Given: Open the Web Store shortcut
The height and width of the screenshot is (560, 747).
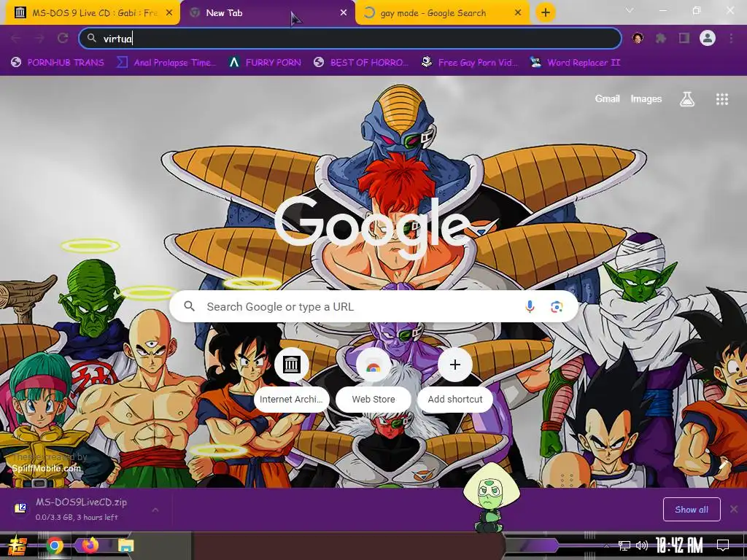Looking at the screenshot, I should coord(373,379).
